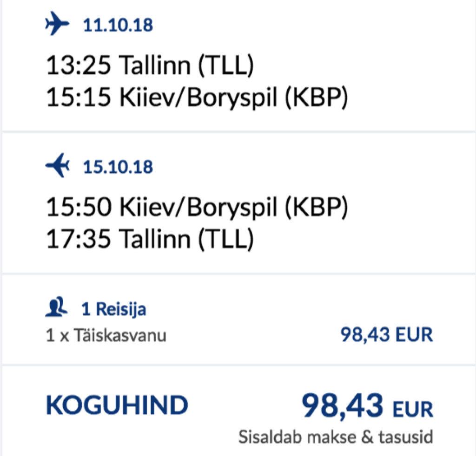476x456 pixels.
Task: Click the return flight airplane icon
Action: (x=57, y=166)
